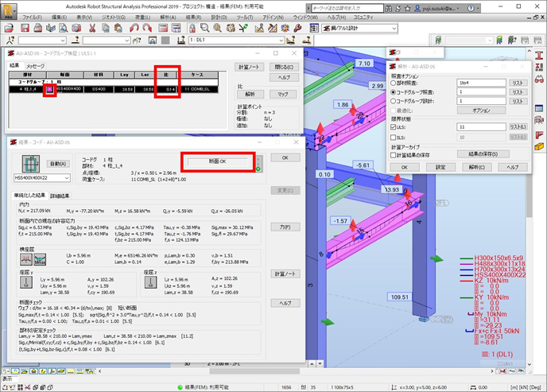Click the Print preview magnifier page icon

tap(63, 29)
